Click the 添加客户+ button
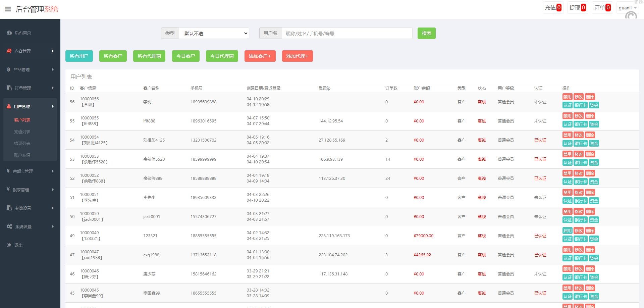The width and height of the screenshot is (644, 308). 260,56
